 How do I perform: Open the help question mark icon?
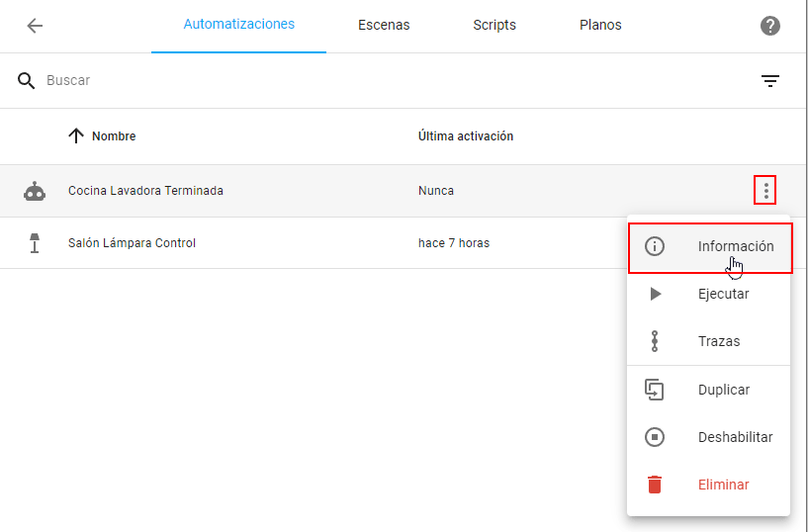click(x=769, y=26)
